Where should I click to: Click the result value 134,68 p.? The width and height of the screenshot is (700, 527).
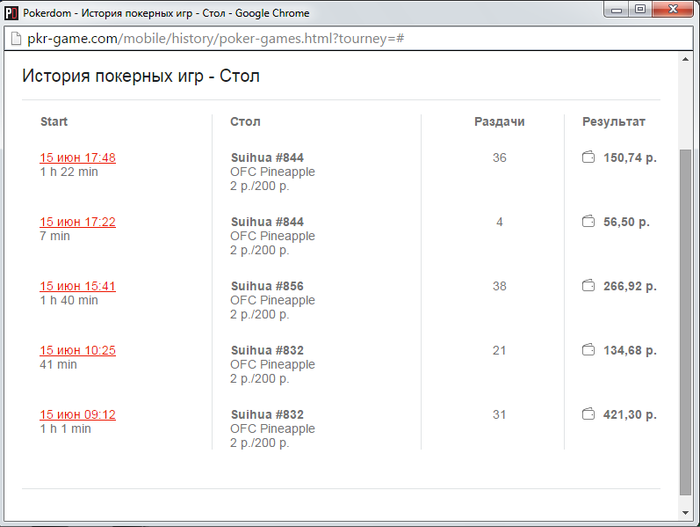point(630,351)
